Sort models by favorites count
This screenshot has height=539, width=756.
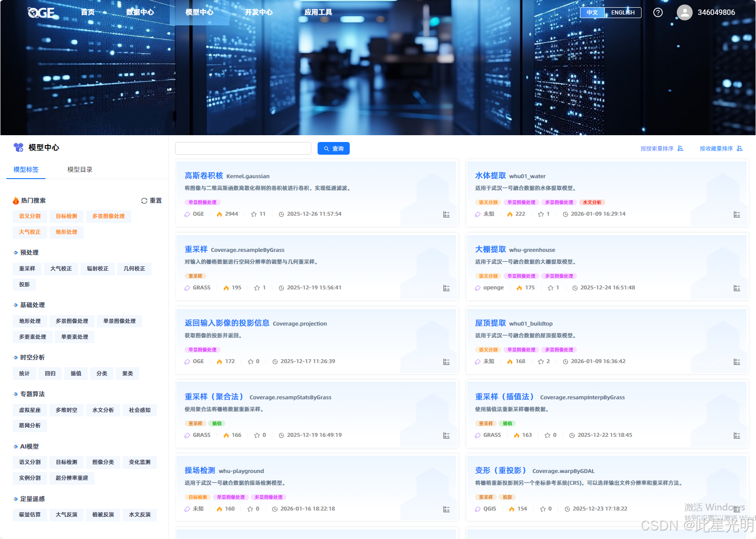(720, 148)
